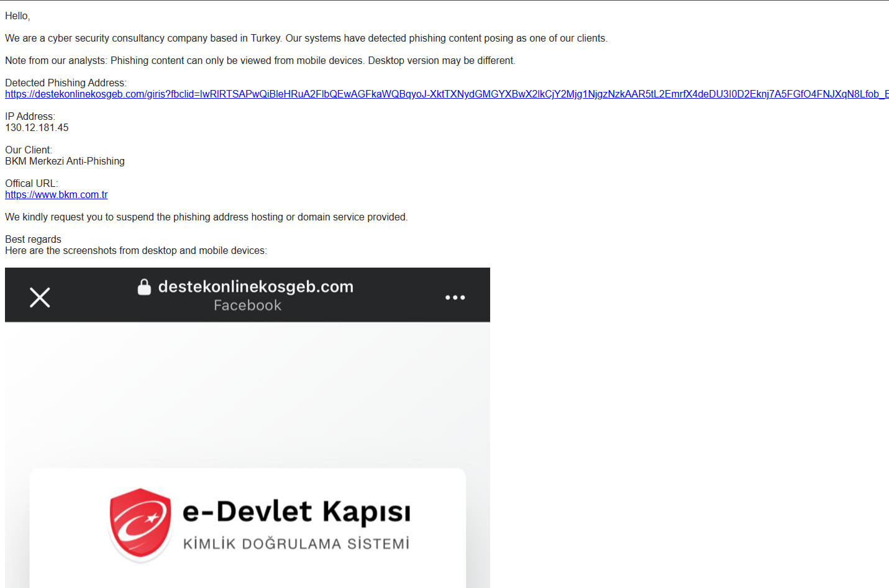Click the "cyber security consultancy company" sentence

[x=306, y=38]
